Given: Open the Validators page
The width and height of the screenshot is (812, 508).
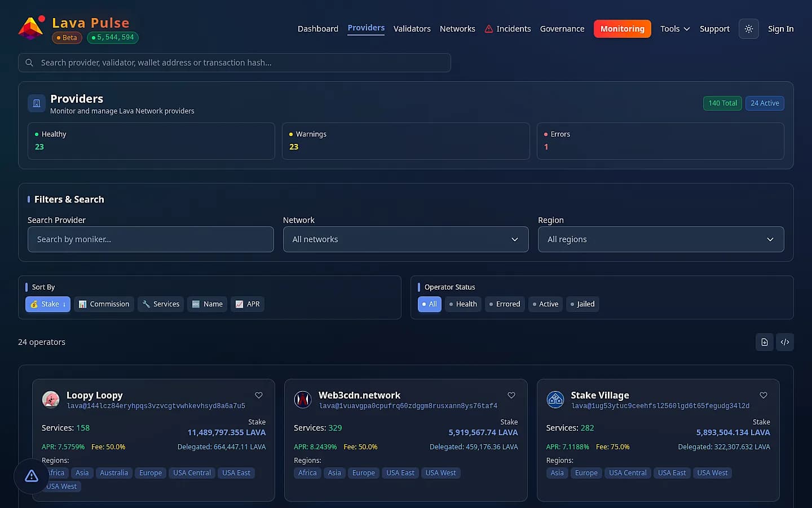Looking at the screenshot, I should pyautogui.click(x=412, y=29).
